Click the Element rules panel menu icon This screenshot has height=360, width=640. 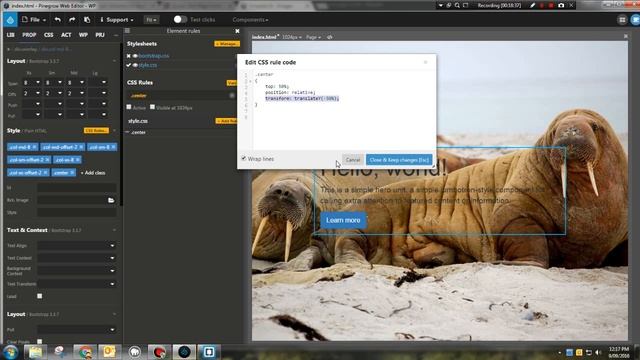127,31
